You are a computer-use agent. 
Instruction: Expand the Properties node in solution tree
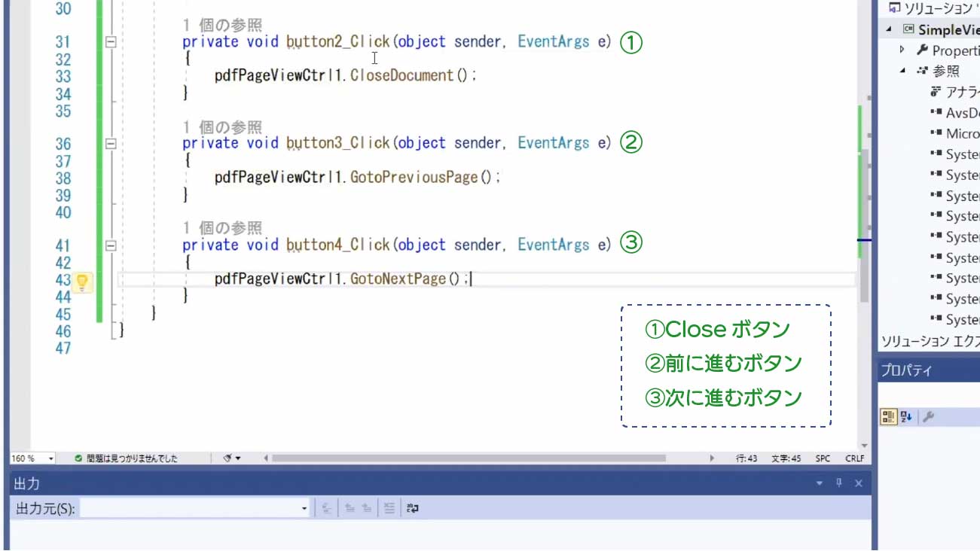click(902, 50)
